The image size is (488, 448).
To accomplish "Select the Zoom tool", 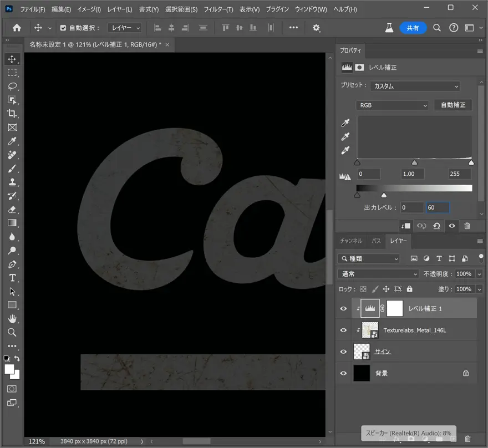I will (12, 333).
